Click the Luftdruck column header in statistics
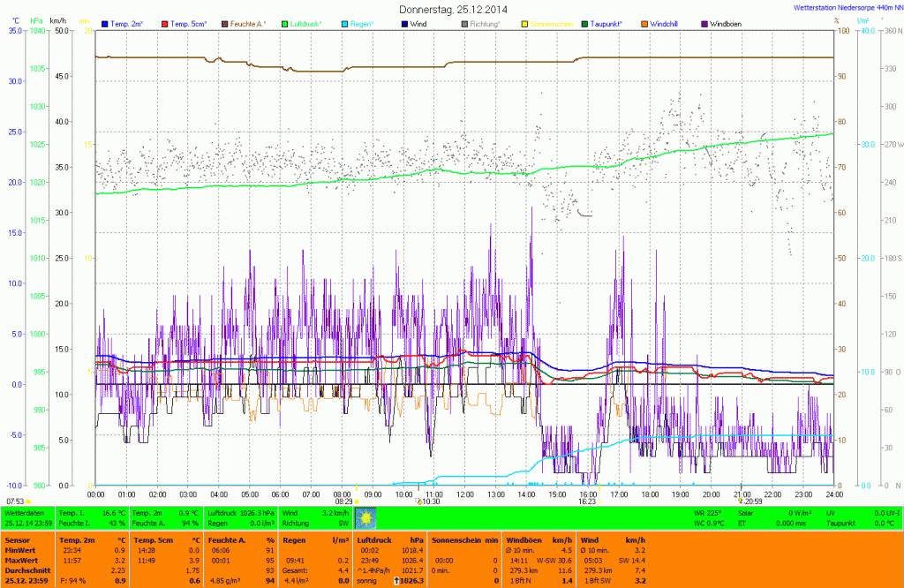904x588 pixels. [x=373, y=539]
